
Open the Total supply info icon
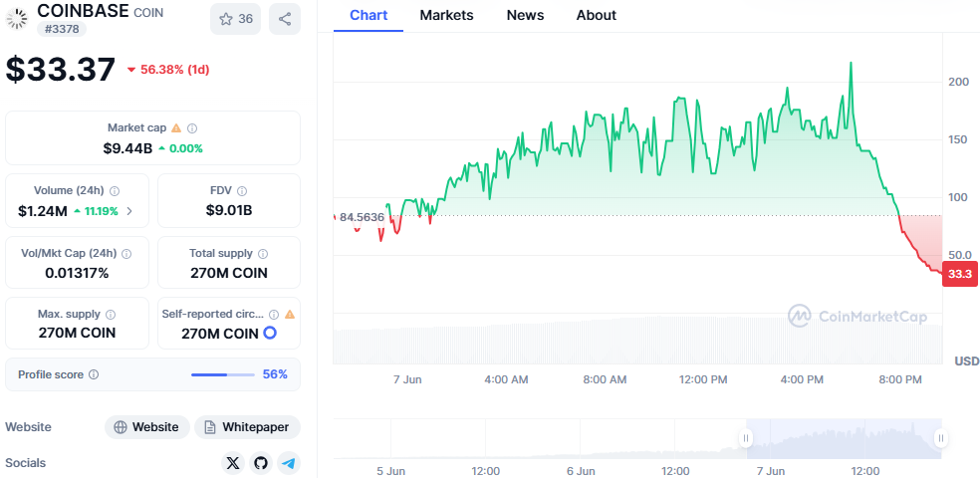point(263,254)
